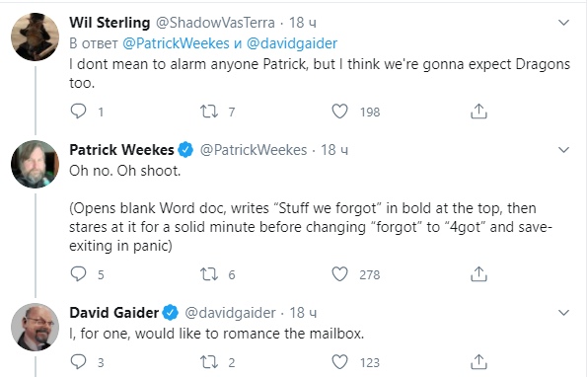Screen dimensions: 588x377
Task: View Patrick Weekes' profile picture
Action: [x=35, y=164]
